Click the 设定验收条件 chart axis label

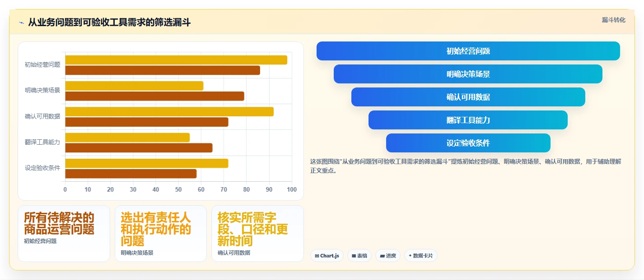[x=42, y=168]
